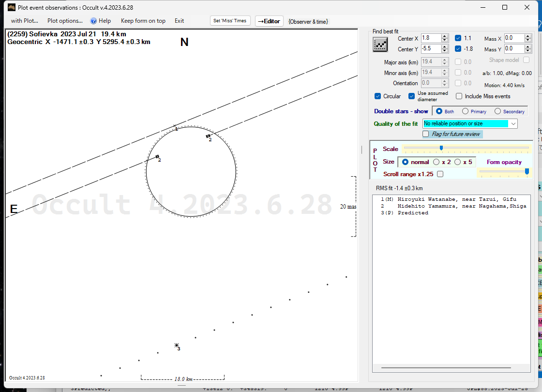Select the Secondary double star radio option

pyautogui.click(x=497, y=111)
